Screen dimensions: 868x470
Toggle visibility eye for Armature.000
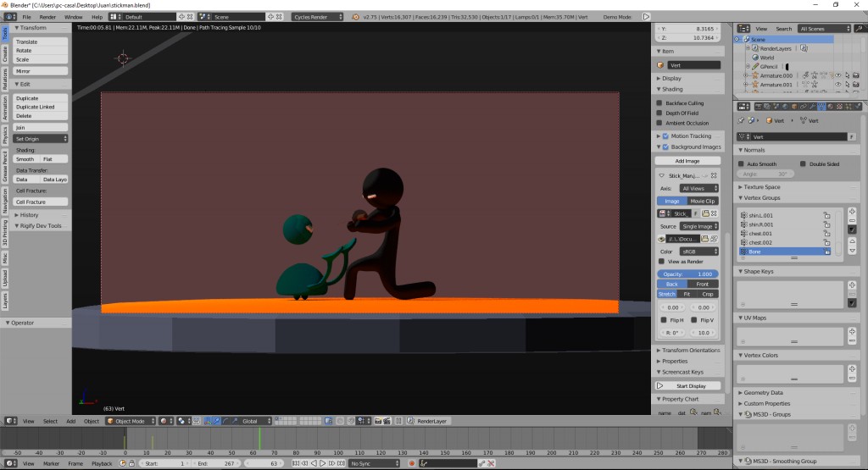coord(837,75)
